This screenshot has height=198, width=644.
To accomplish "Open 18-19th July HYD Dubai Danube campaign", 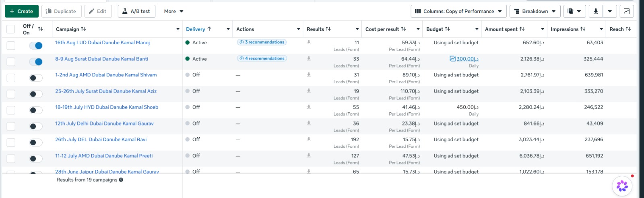I will (107, 107).
